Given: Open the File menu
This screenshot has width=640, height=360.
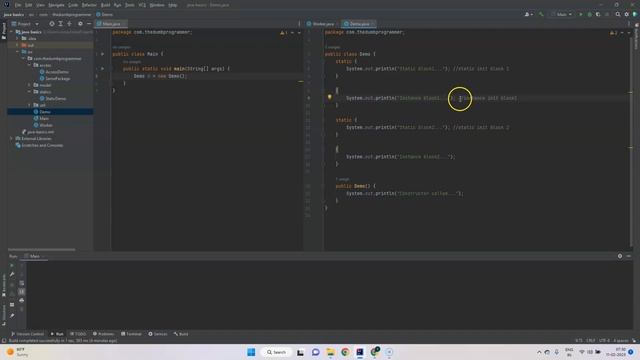Looking at the screenshot, I should (18, 5).
